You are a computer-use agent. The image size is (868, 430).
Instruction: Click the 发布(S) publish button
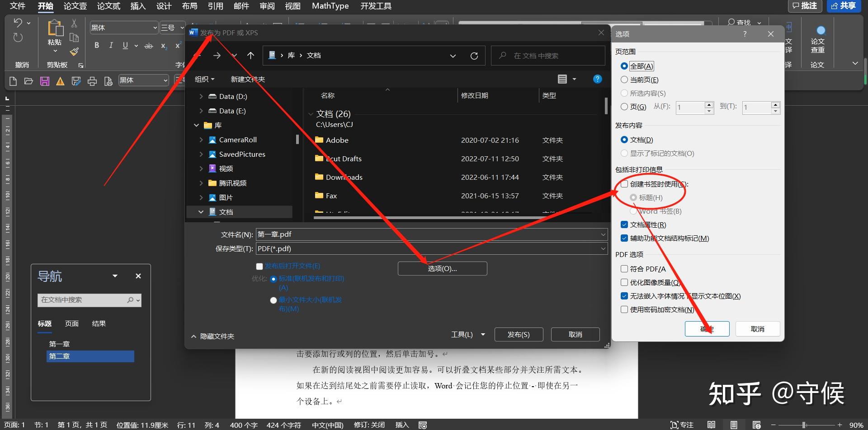tap(519, 335)
